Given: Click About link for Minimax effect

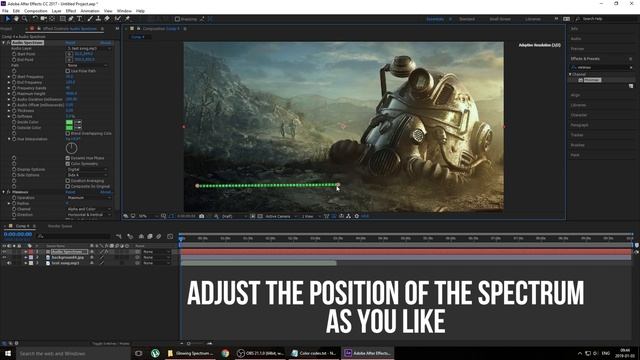Looking at the screenshot, I should (x=106, y=192).
